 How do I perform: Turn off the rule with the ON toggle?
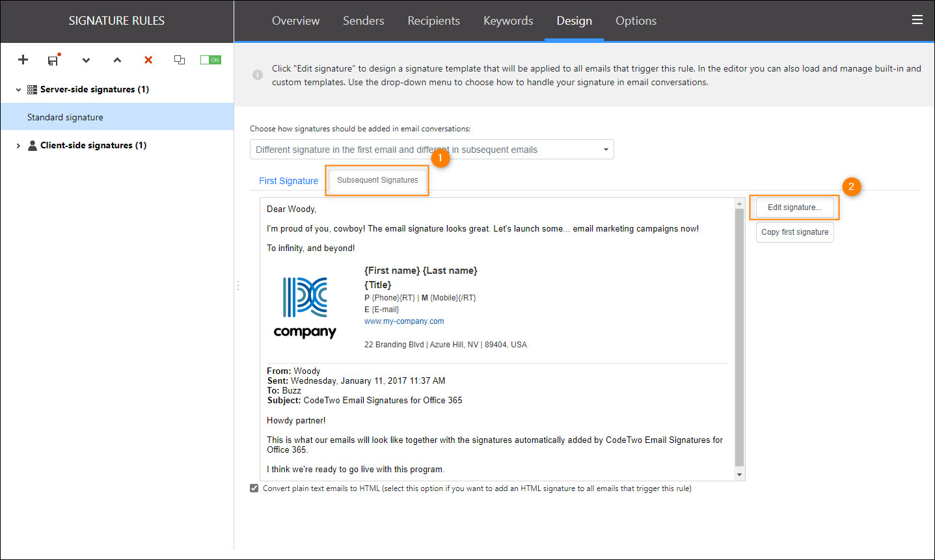(x=210, y=59)
